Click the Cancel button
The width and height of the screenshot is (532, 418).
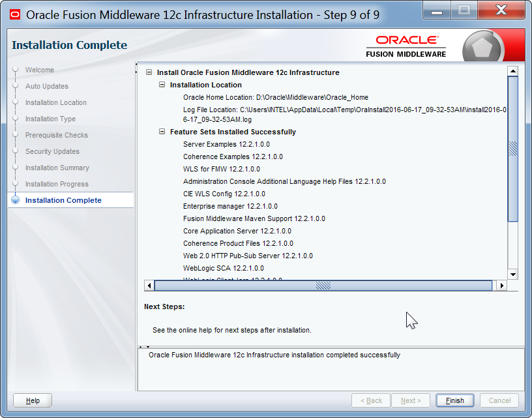click(499, 400)
